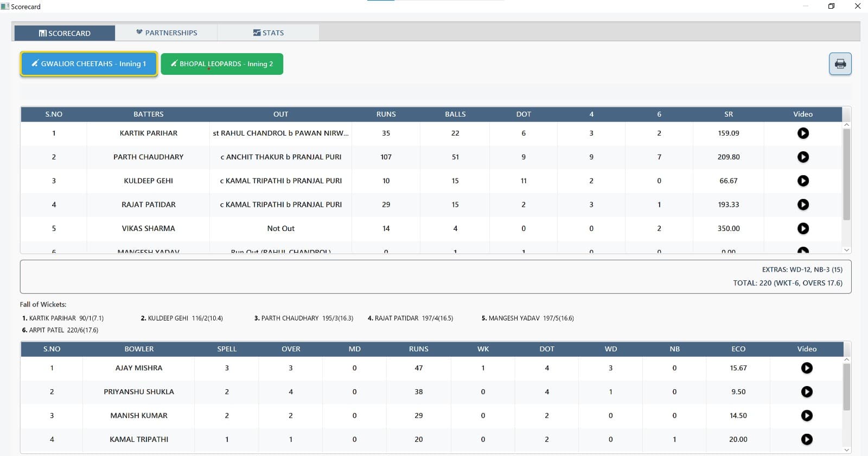
Task: Select RAJAT PATIDAR batter cell
Action: [x=148, y=204]
